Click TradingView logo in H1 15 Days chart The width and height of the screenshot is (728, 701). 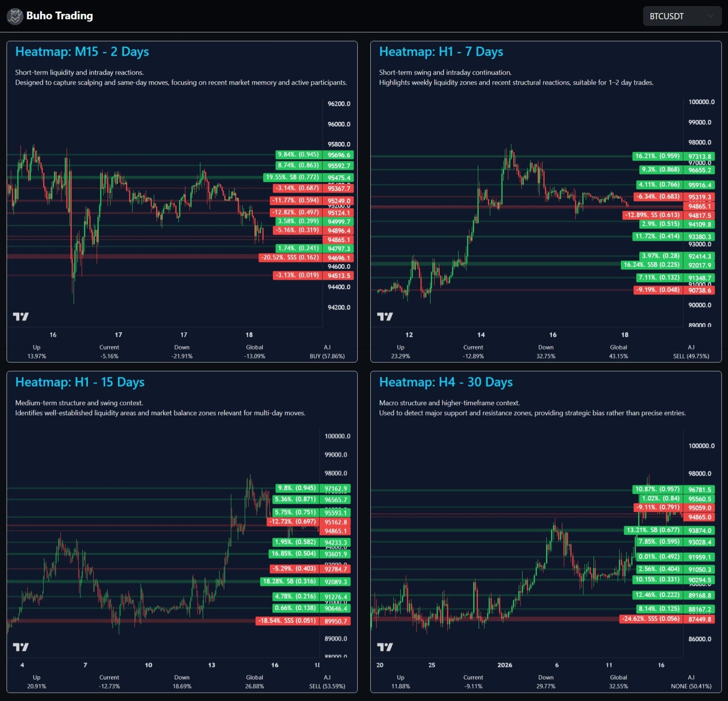coord(21,647)
